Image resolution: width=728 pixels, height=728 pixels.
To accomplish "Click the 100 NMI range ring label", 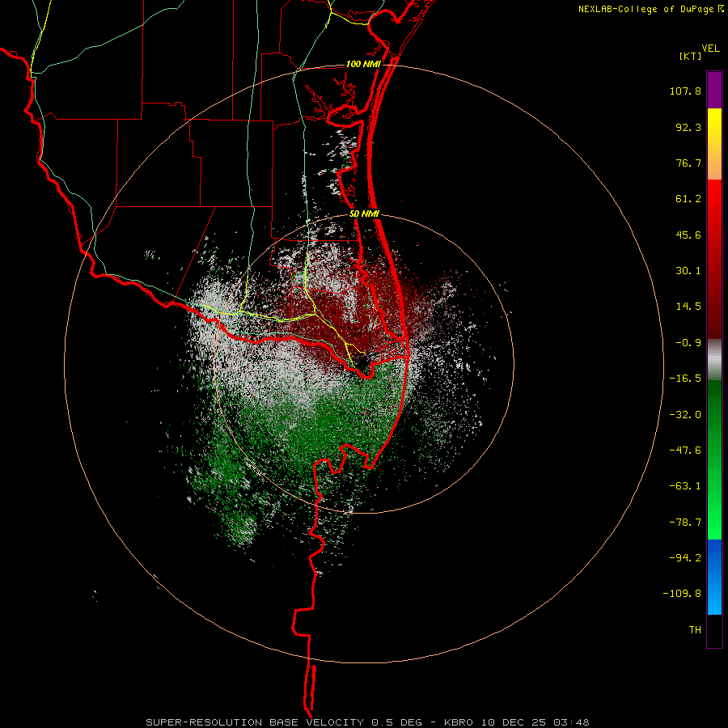I will (363, 64).
